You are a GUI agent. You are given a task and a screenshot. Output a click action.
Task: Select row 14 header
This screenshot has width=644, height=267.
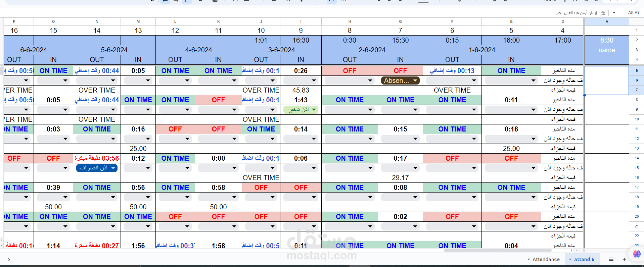[637, 158]
